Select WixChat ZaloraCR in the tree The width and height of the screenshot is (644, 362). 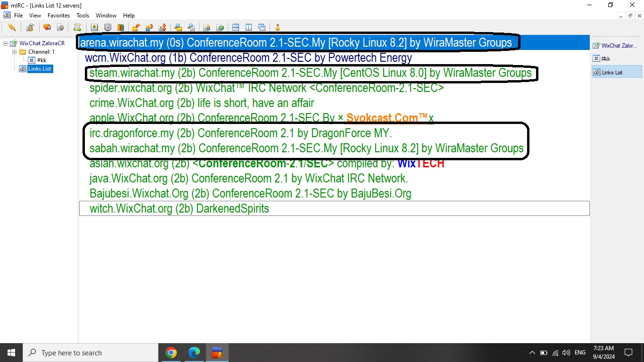point(42,43)
